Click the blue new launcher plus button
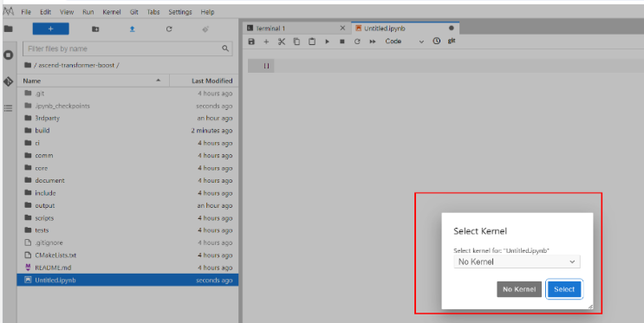The width and height of the screenshot is (644, 323). coord(50,29)
